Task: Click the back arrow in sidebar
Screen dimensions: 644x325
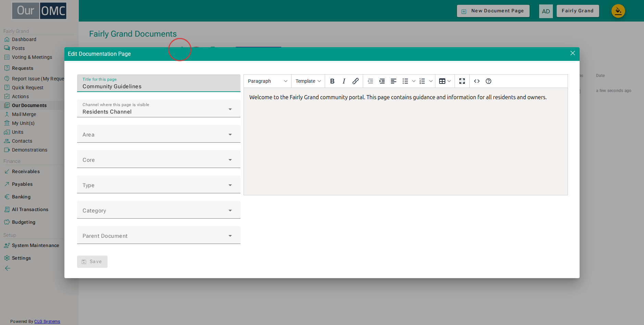Action: pyautogui.click(x=8, y=268)
